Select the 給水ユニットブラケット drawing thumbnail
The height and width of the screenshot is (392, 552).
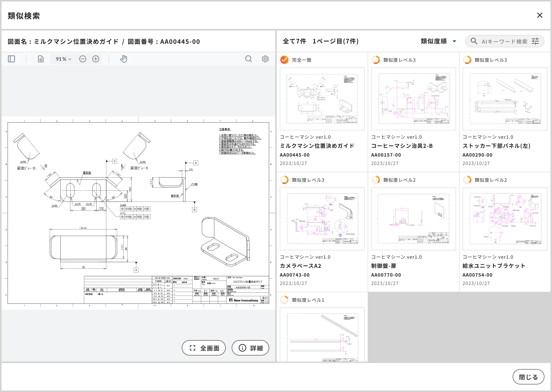point(505,219)
